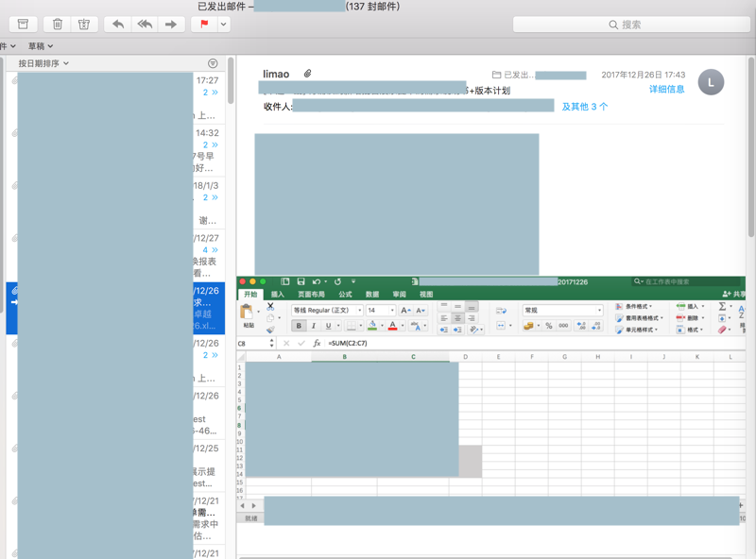Click Excel Cut scissors icon
Viewport: 756px width, 559px height.
pos(270,306)
